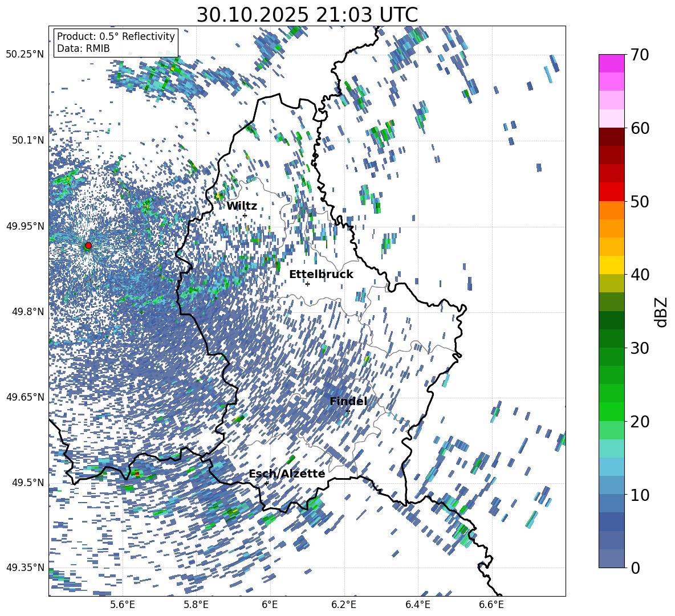The width and height of the screenshot is (675, 616).
Task: Click the 49.8°N latitude label
Action: coord(28,312)
